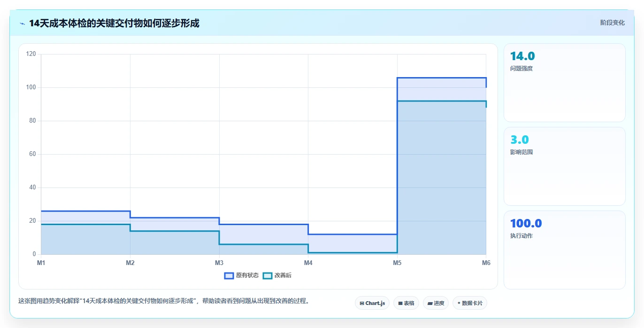Click the M2 axis label
Viewport: 644px width, 328px height.
(x=130, y=263)
